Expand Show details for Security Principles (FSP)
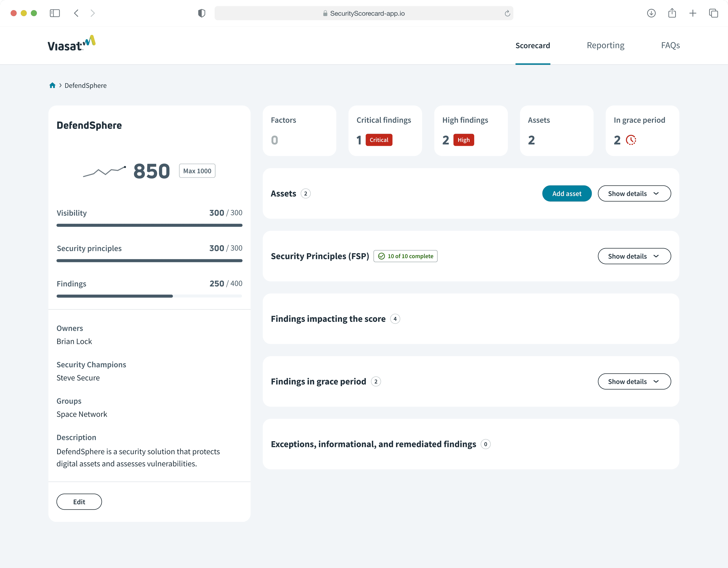Image resolution: width=728 pixels, height=568 pixels. point(634,256)
